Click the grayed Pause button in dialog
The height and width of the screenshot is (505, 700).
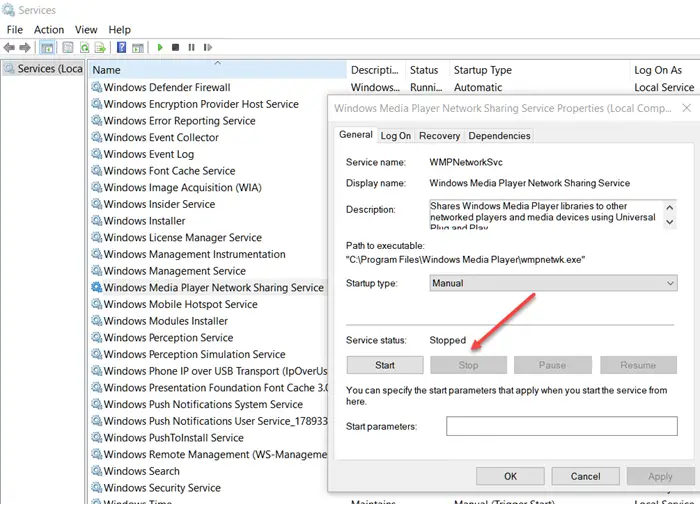tap(552, 365)
